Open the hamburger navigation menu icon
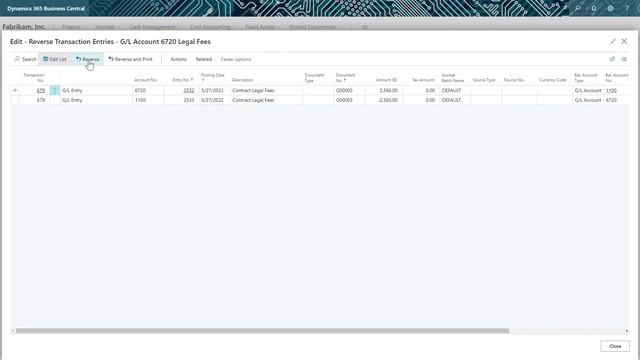This screenshot has height=360, width=640. tap(365, 27)
